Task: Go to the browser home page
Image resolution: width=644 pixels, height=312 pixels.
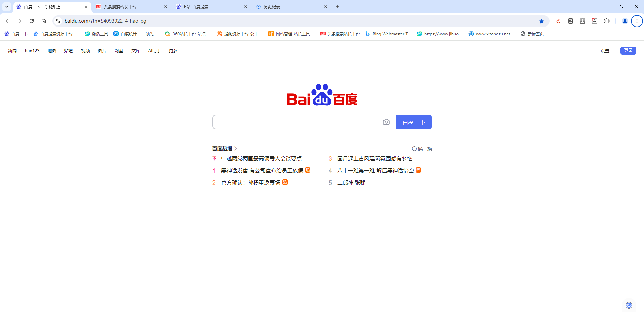Action: [x=44, y=21]
